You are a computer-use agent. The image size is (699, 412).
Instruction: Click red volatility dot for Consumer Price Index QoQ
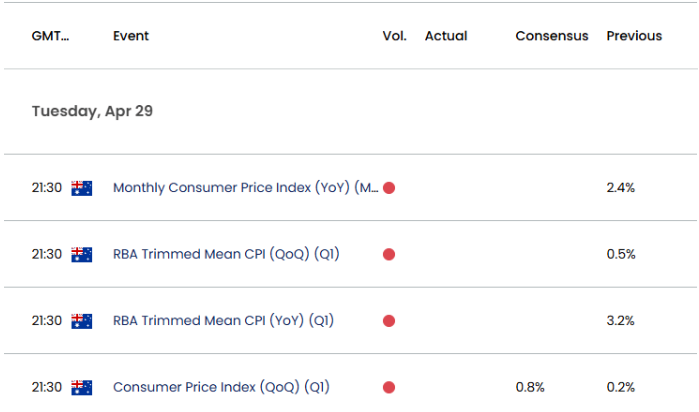pos(389,387)
